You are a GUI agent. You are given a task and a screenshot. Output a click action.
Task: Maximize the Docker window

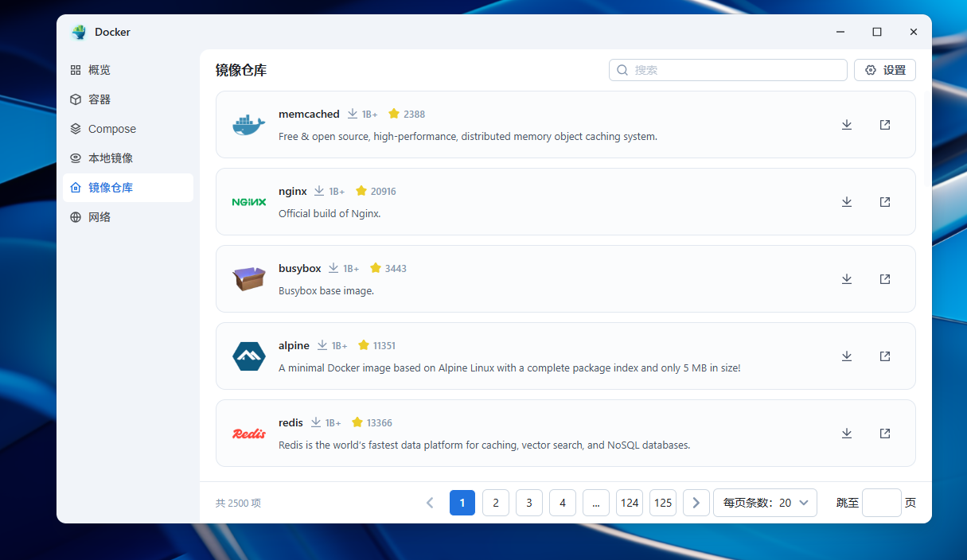pos(877,32)
